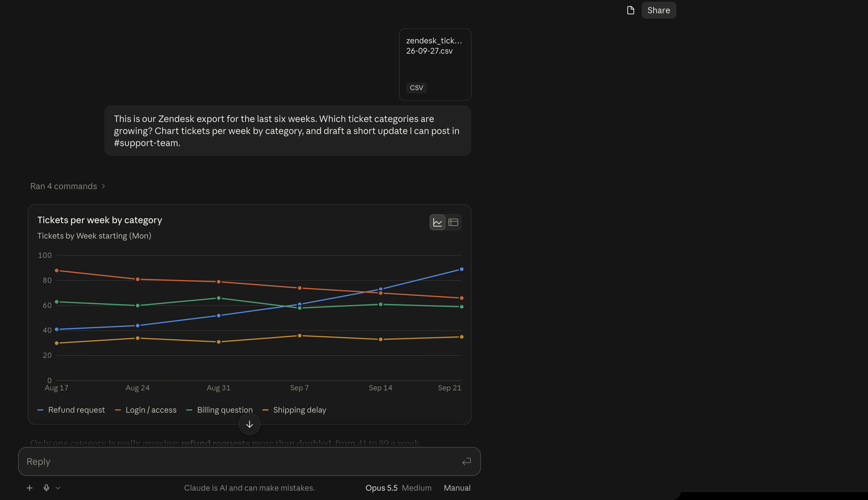Click the CSV file type badge
Screen dimensions: 868x500
(416, 88)
